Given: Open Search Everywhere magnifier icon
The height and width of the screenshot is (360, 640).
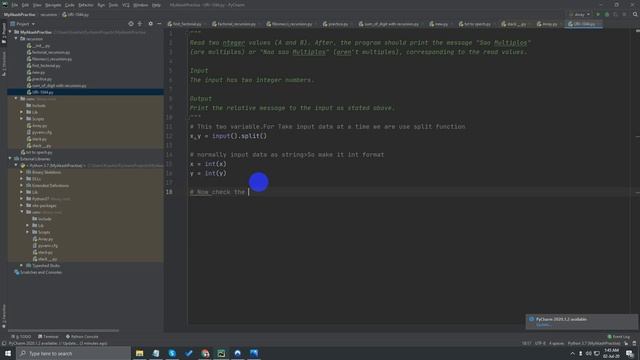Looking at the screenshot, I should click(x=635, y=15).
